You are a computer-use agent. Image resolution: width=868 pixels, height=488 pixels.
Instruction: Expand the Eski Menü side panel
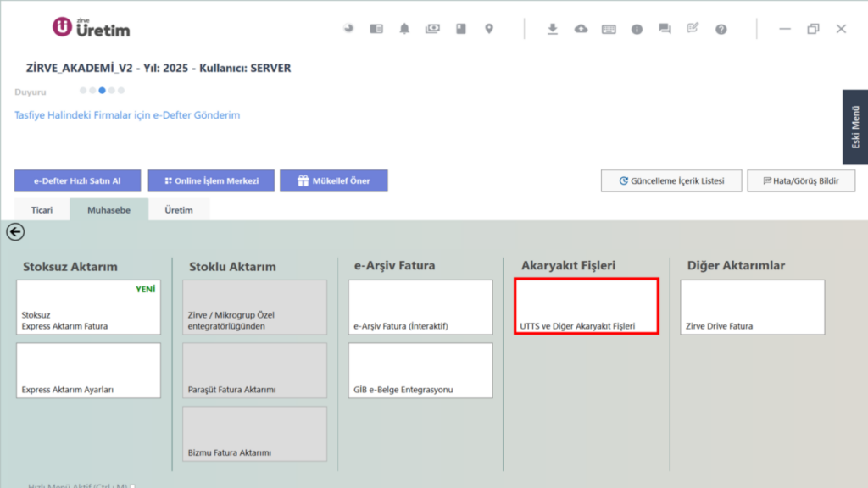click(855, 127)
